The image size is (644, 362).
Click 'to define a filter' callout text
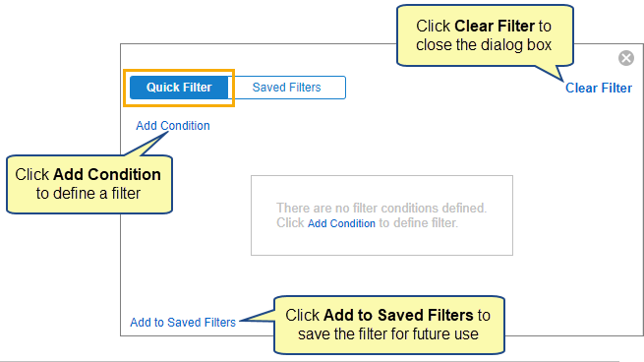(x=88, y=193)
